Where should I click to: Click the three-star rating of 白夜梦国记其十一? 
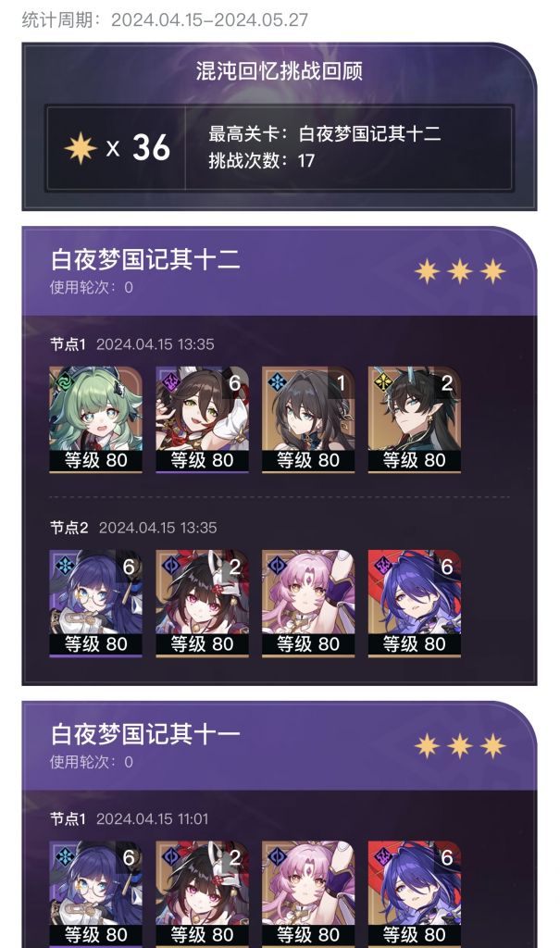(x=460, y=746)
